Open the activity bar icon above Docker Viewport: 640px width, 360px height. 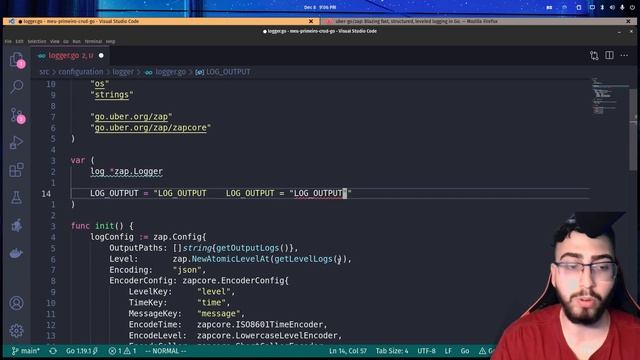click(x=16, y=225)
